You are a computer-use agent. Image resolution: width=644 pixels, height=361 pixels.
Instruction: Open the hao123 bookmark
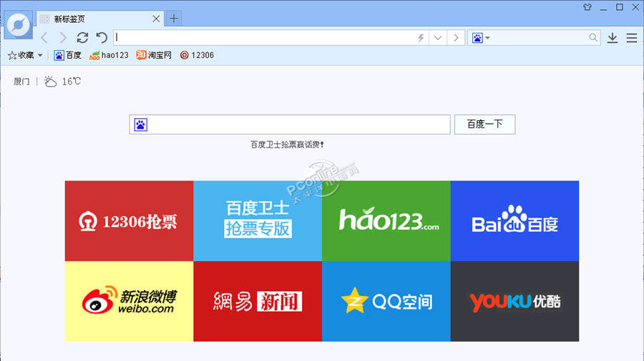(x=109, y=55)
